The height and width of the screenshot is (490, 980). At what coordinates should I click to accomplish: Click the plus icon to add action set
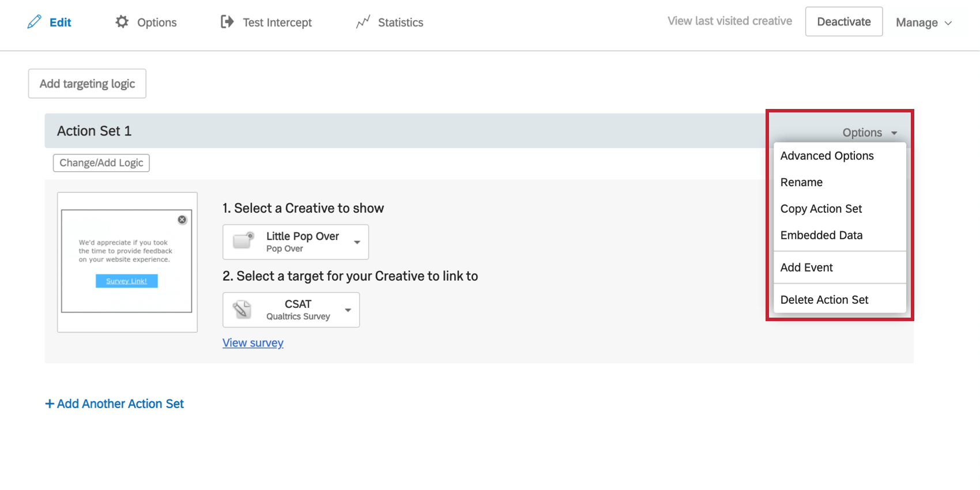coord(50,404)
